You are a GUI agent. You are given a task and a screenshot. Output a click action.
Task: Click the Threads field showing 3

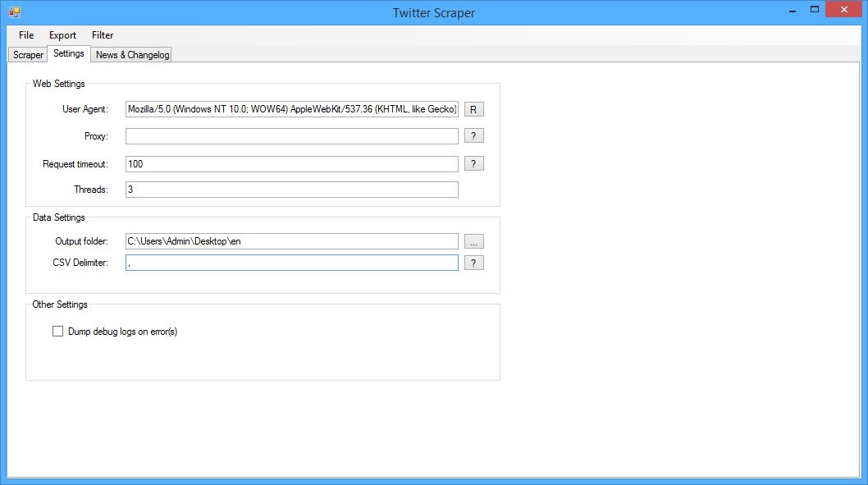tap(292, 190)
